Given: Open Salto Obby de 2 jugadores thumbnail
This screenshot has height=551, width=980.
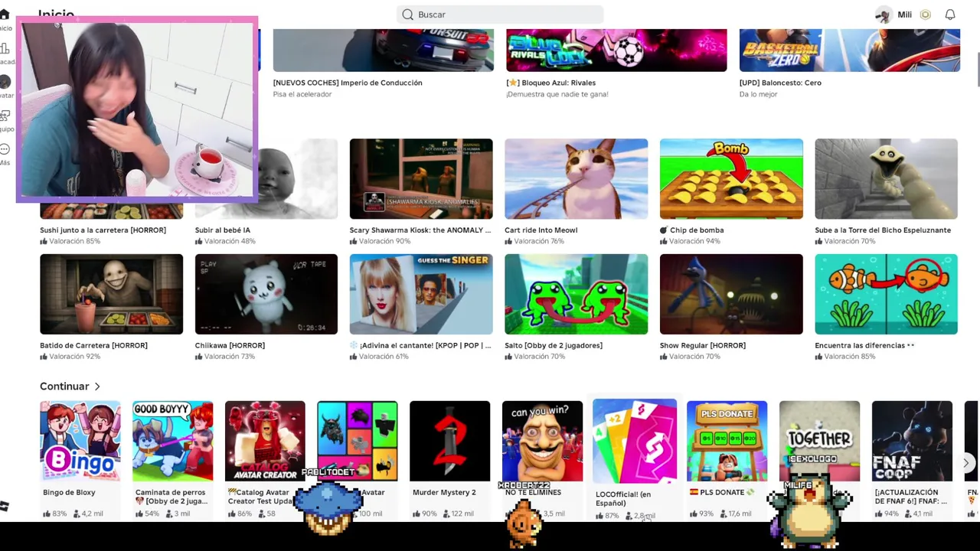Looking at the screenshot, I should (577, 295).
